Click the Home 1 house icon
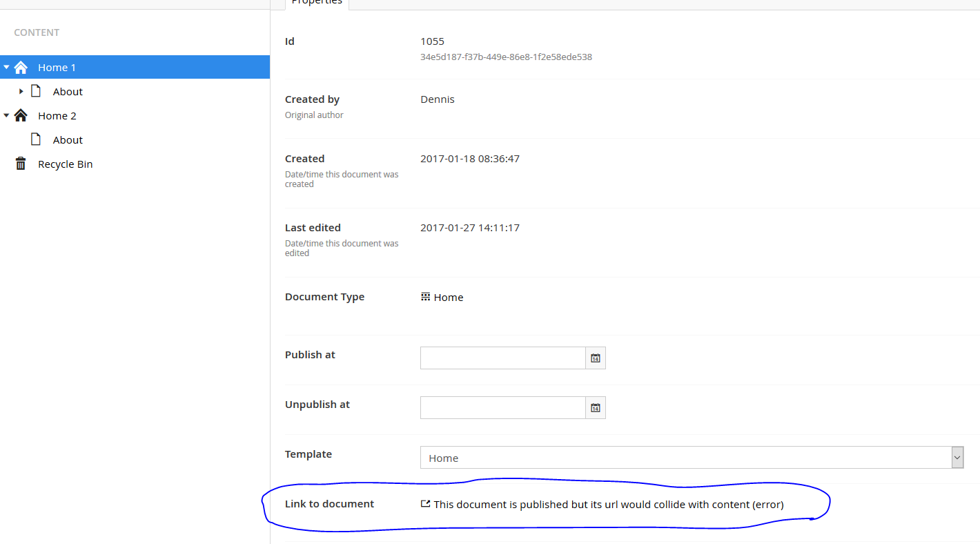Viewport: 980px width, 544px height. click(x=21, y=67)
